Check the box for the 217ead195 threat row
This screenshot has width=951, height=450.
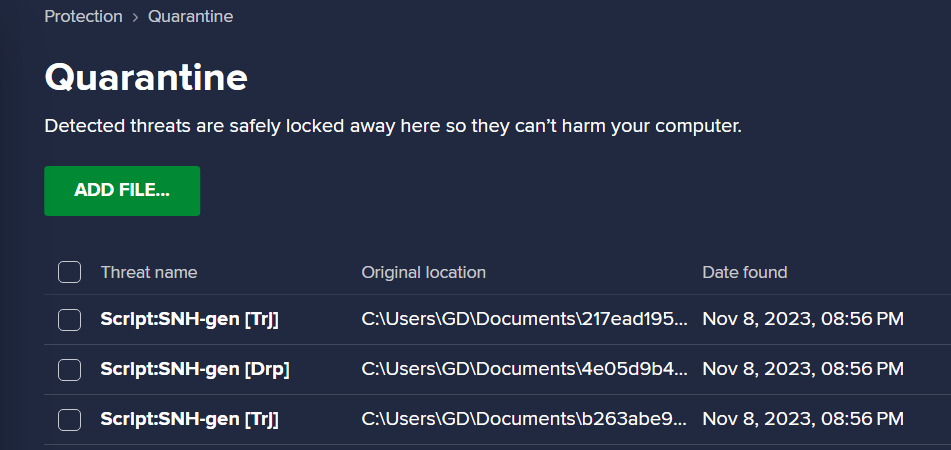tap(69, 320)
